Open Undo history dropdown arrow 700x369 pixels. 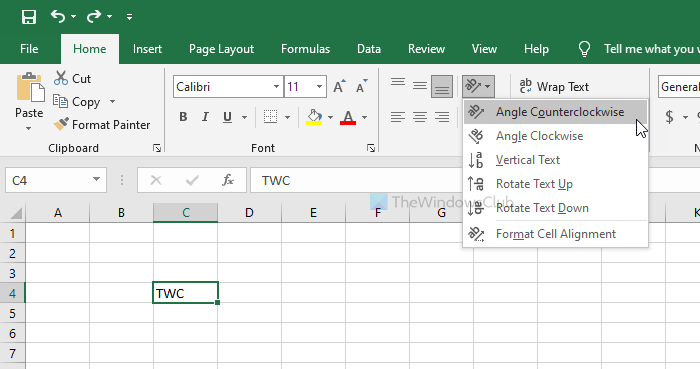pos(74,17)
